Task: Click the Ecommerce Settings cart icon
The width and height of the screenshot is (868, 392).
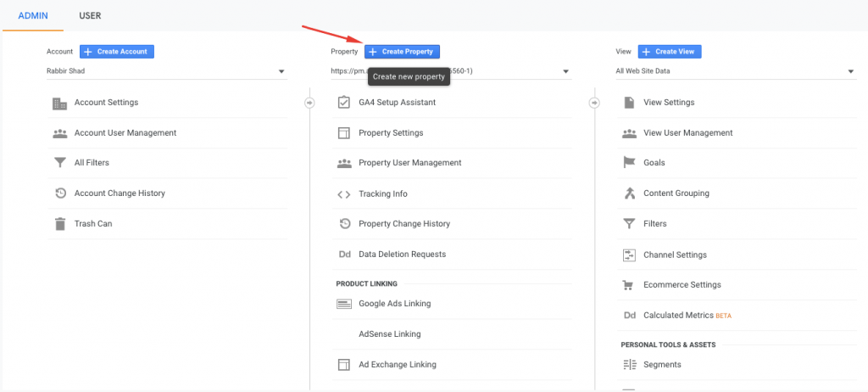Action: (629, 285)
